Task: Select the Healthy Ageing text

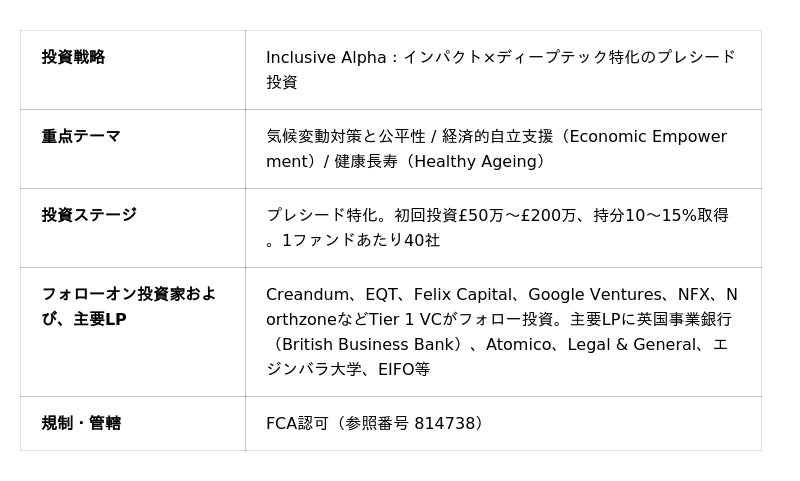Action: [x=478, y=162]
